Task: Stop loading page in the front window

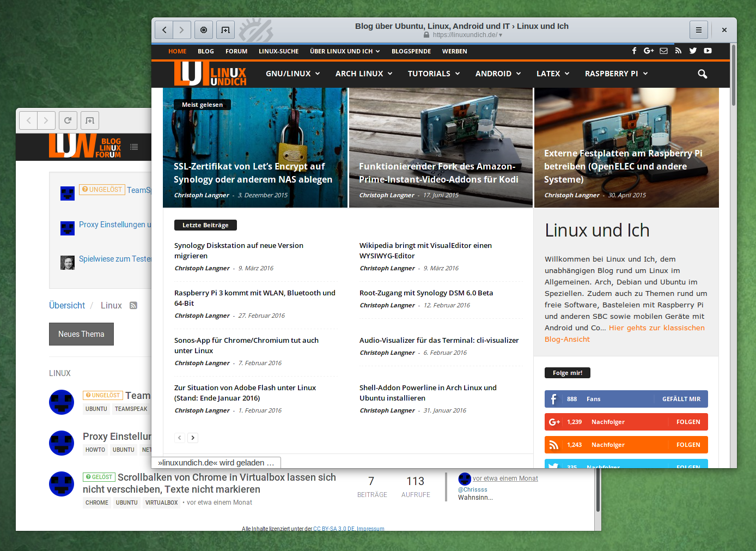Action: pyautogui.click(x=204, y=30)
